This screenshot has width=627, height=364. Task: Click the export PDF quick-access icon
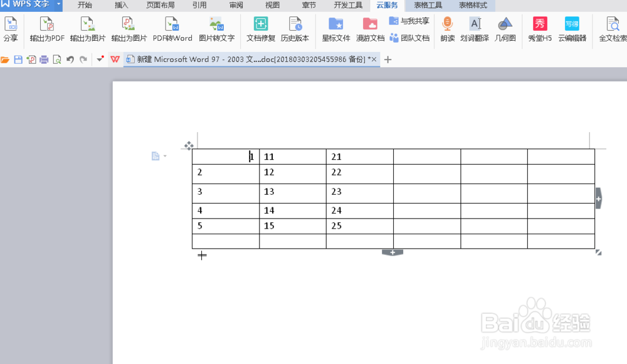[31, 60]
